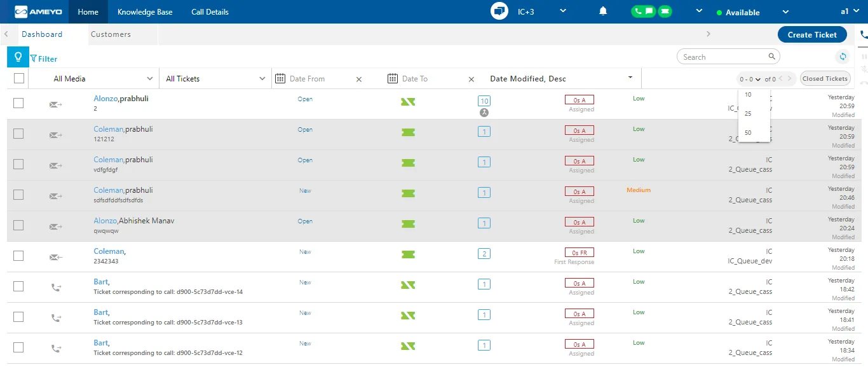The height and width of the screenshot is (369, 868).
Task: Click the email icon on Alonzo,prabhuli row
Action: click(56, 104)
